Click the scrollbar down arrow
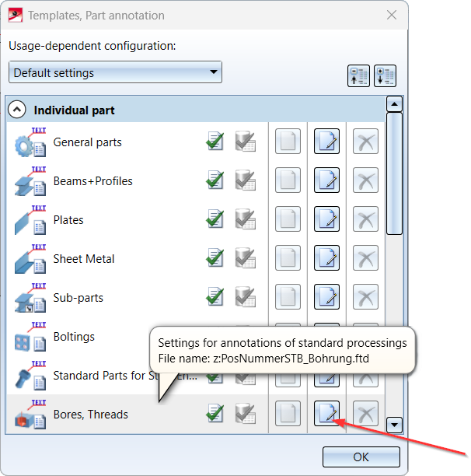Viewport: 471px width, 476px height. coord(394,425)
